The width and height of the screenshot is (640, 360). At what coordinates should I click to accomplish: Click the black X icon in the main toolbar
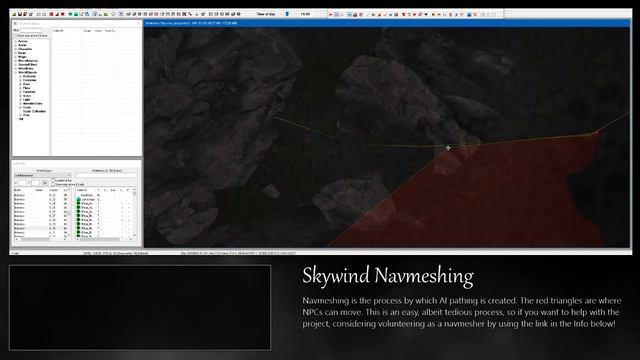coord(184,14)
